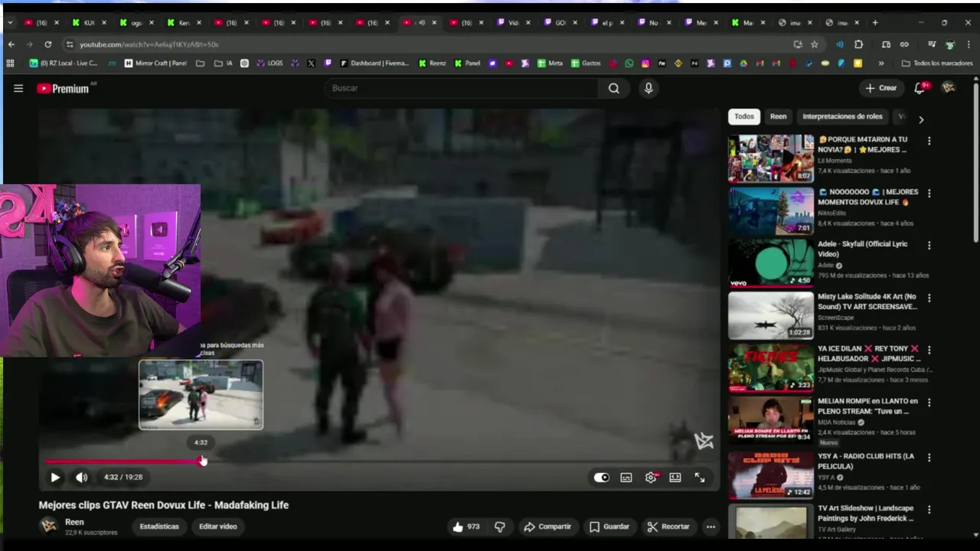This screenshot has height=551, width=980.
Task: Open the player settings gear
Action: [651, 478]
